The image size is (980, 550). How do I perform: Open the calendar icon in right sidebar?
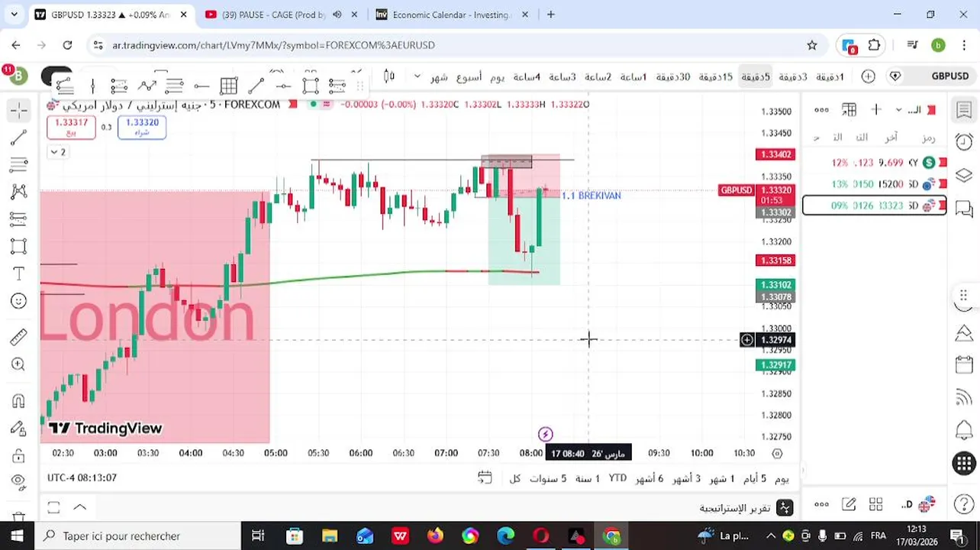coord(964,364)
